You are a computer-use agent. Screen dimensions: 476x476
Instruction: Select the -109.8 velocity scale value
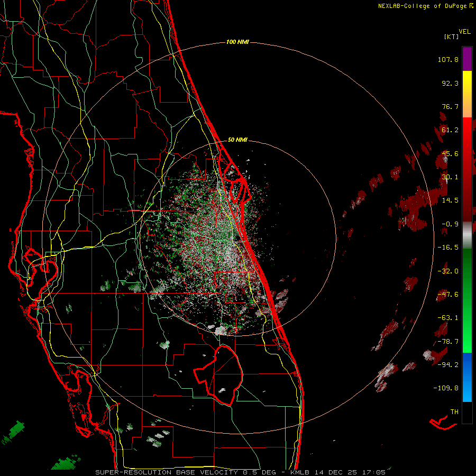pyautogui.click(x=446, y=388)
